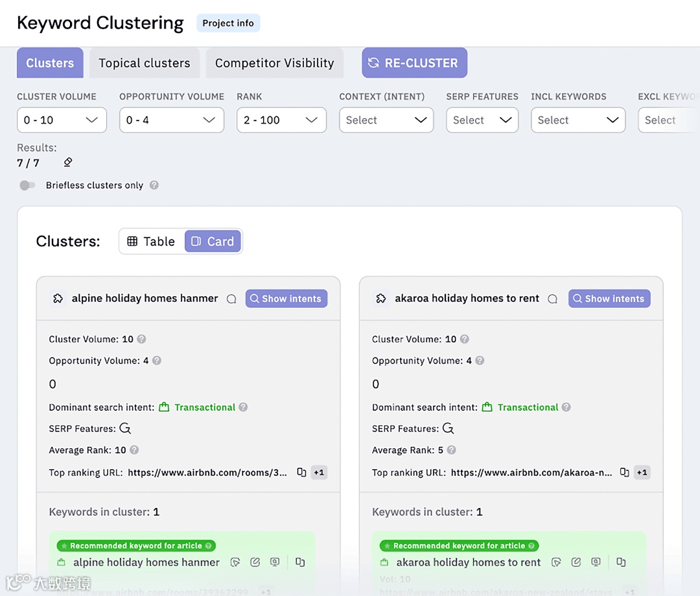Image resolution: width=700 pixels, height=596 pixels.
Task: Open the Opportunity Volume 0 - 4 dropdown
Action: coord(171,120)
